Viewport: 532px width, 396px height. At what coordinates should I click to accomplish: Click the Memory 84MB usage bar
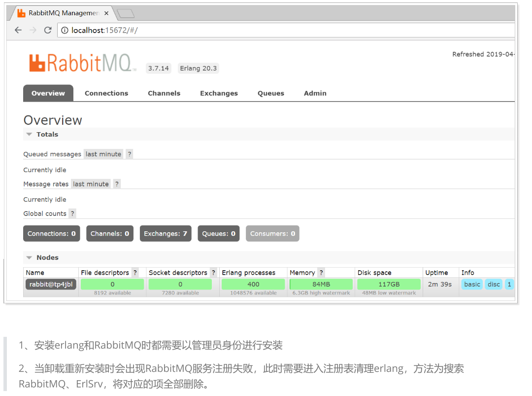point(321,284)
